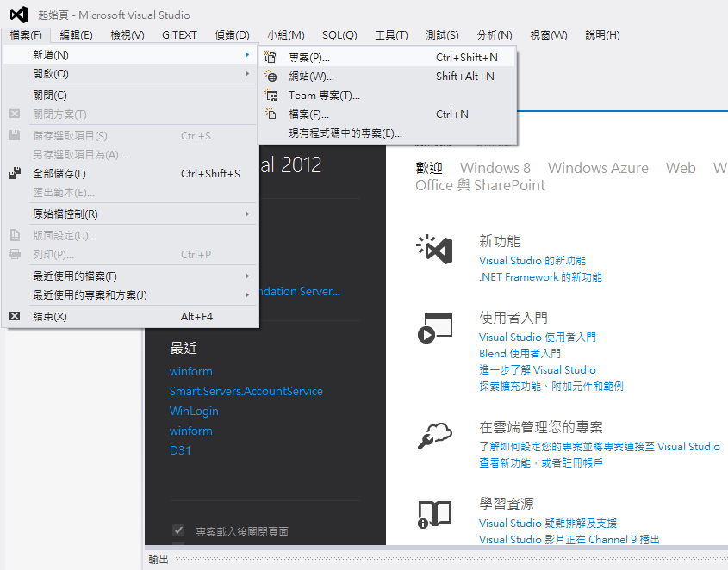Screen dimensions: 728x570
Task: Select 全部儲存(L) menu item
Action: tap(130, 174)
